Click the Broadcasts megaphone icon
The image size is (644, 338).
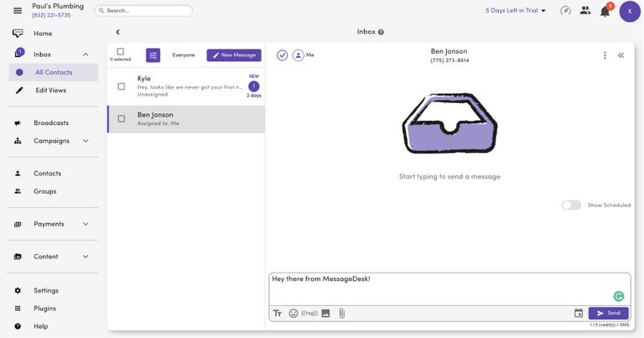(18, 122)
